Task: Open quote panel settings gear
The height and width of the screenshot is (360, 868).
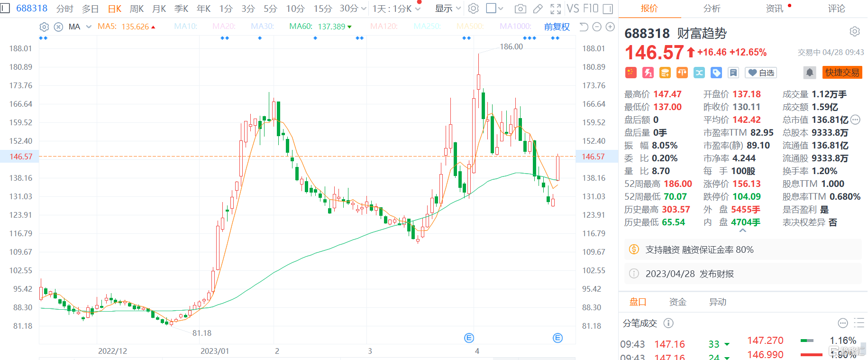Action: point(855,31)
